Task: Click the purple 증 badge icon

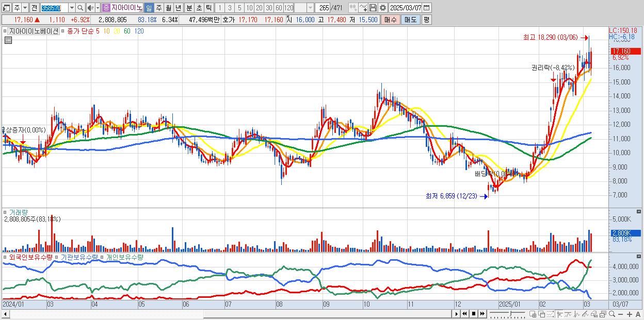Action: (x=106, y=8)
